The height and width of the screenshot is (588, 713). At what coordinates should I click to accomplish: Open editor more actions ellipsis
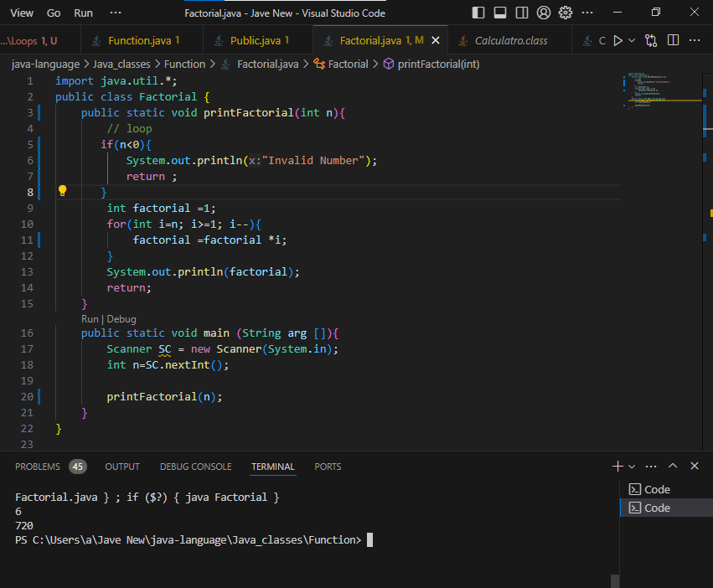point(695,40)
